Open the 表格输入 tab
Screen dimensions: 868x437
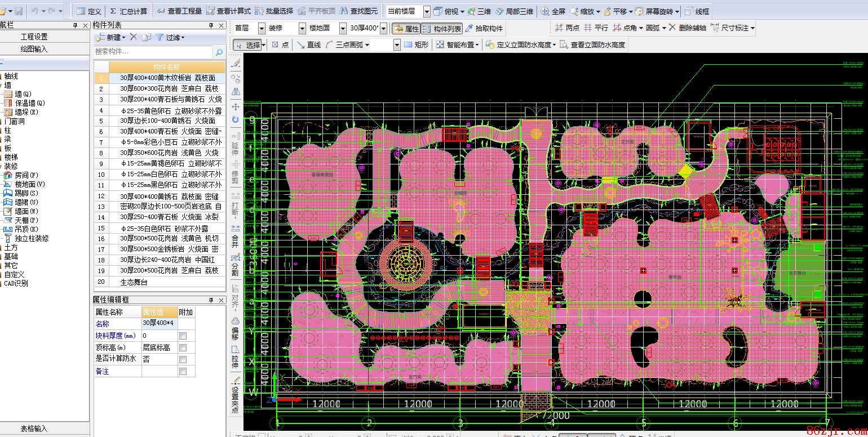click(x=34, y=429)
